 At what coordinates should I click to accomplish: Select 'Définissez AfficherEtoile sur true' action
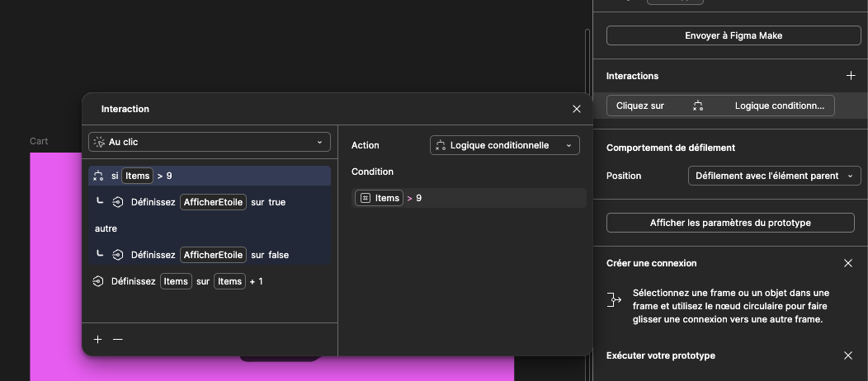208,202
